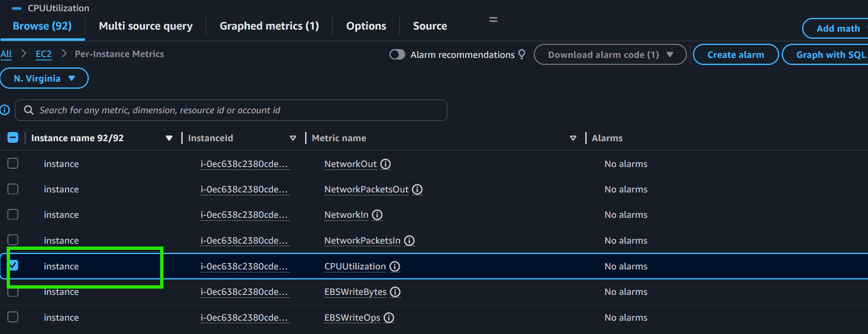Toggle the select-all header checkbox
The height and width of the screenshot is (334, 868).
coord(13,137)
